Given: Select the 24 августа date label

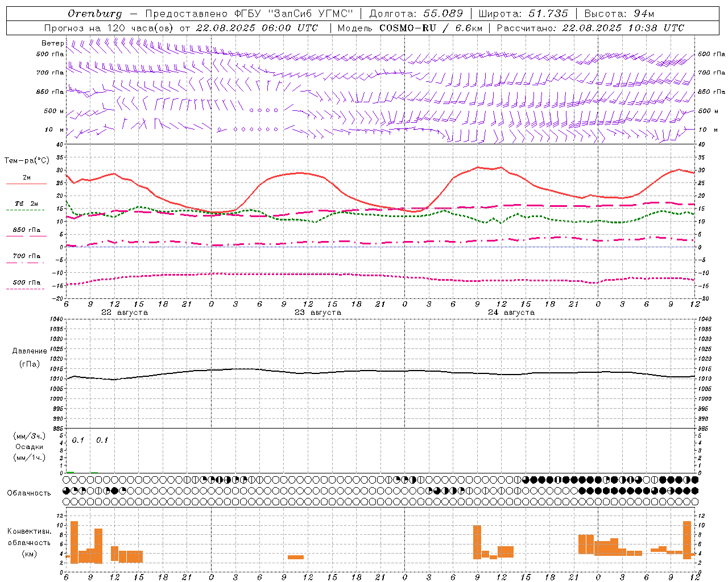Looking at the screenshot, I should click(x=511, y=313).
